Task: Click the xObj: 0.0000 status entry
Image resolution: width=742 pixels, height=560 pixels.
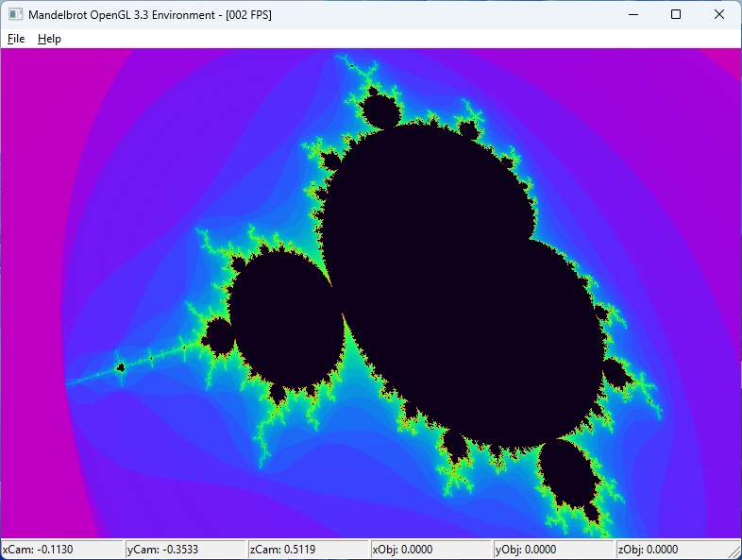Action: pyautogui.click(x=430, y=550)
